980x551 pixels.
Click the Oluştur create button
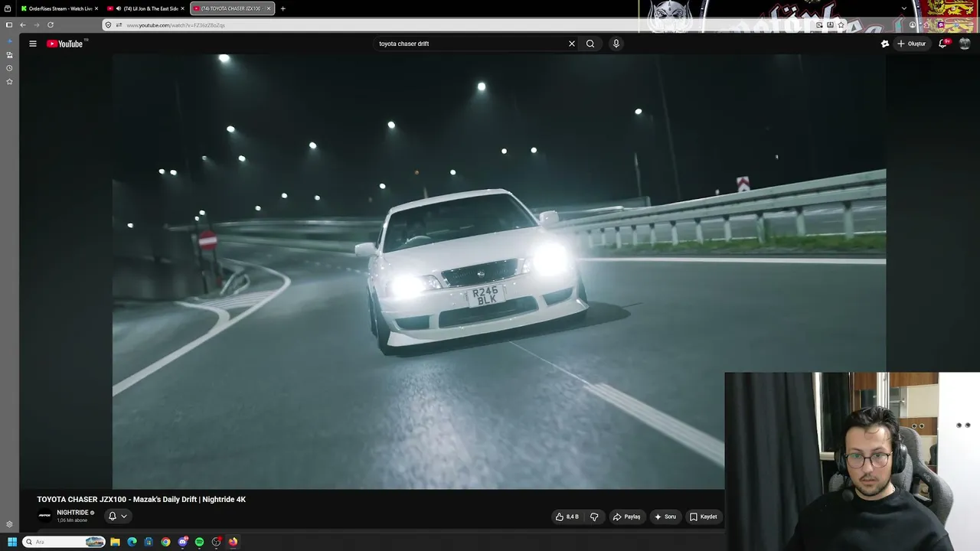912,44
